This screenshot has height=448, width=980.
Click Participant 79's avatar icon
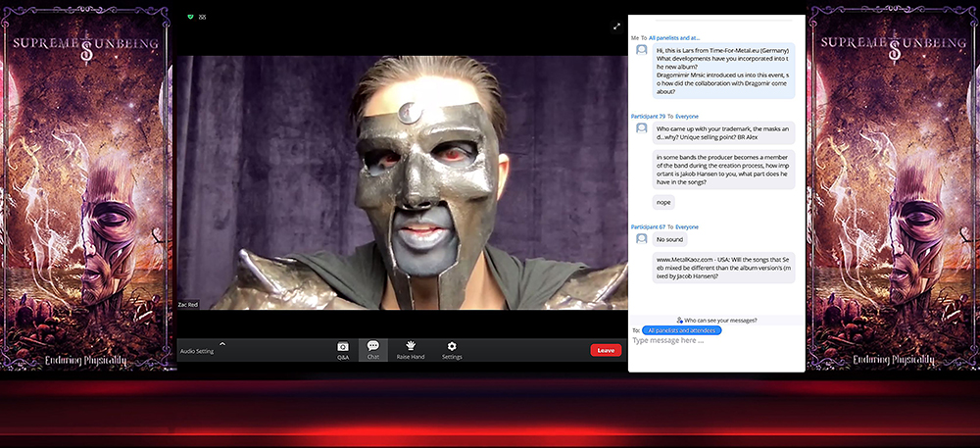pos(642,128)
